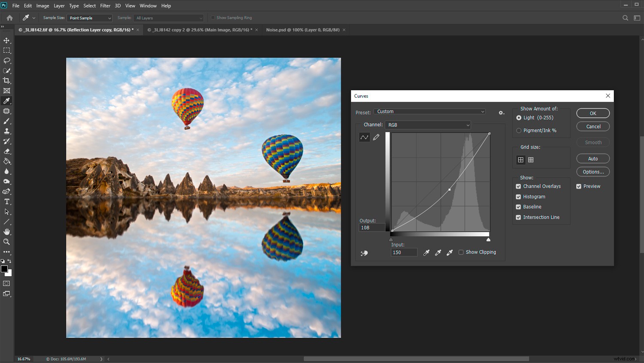Open the Filter menu
644x363 pixels.
pos(105,6)
